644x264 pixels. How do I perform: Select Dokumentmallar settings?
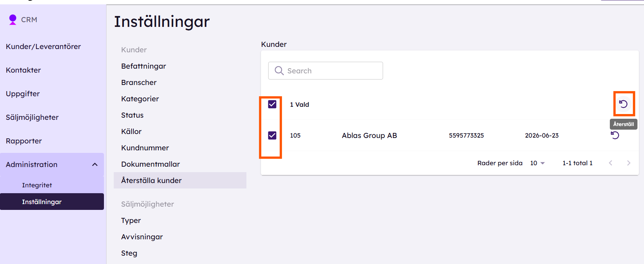pyautogui.click(x=150, y=164)
